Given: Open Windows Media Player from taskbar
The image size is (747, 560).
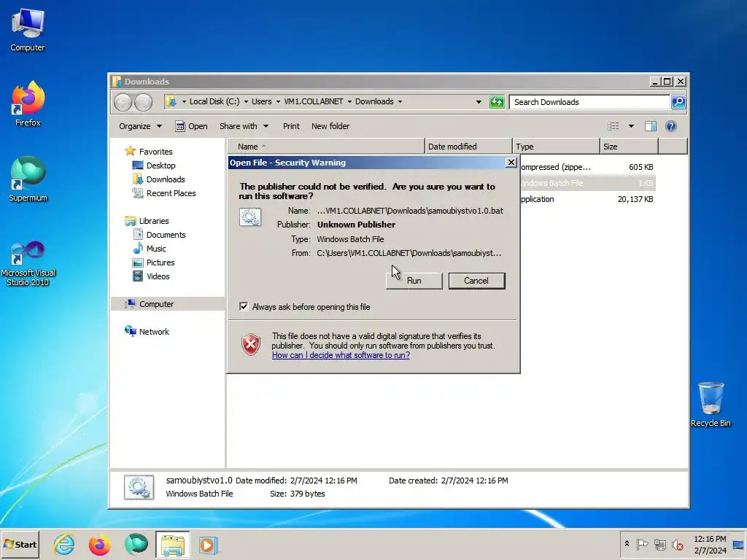Looking at the screenshot, I should [x=208, y=544].
